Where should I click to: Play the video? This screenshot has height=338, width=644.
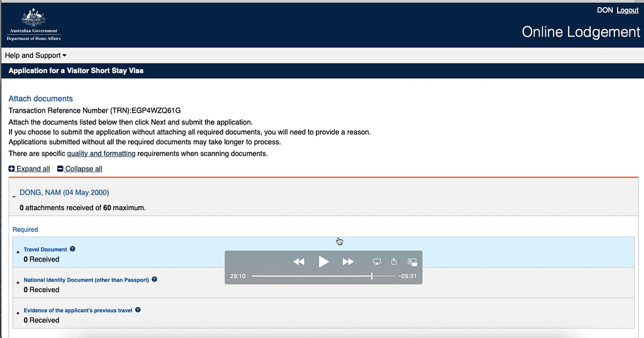coord(323,261)
